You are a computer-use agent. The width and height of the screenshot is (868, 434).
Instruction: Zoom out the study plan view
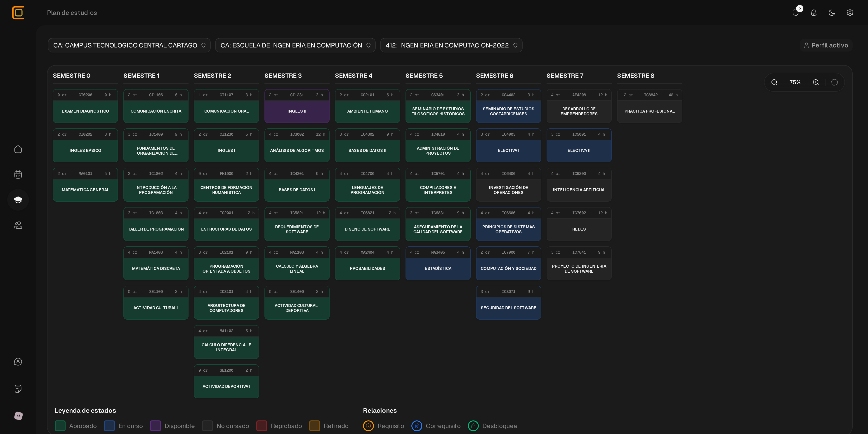pos(774,82)
